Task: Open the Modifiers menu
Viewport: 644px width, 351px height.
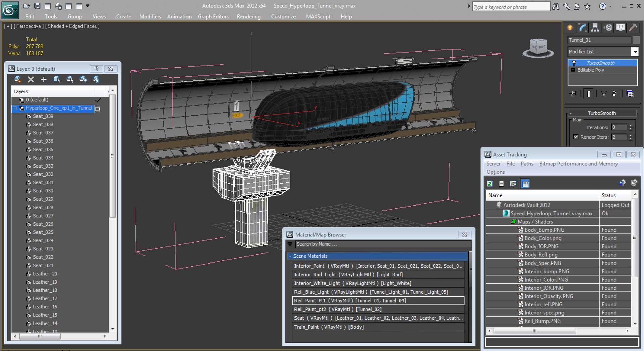Action: coord(150,16)
